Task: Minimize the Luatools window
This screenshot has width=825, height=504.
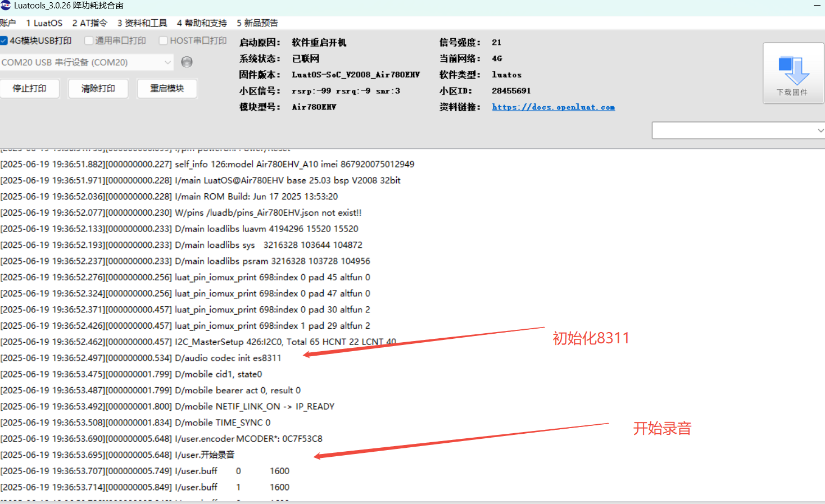Action: pos(817,5)
